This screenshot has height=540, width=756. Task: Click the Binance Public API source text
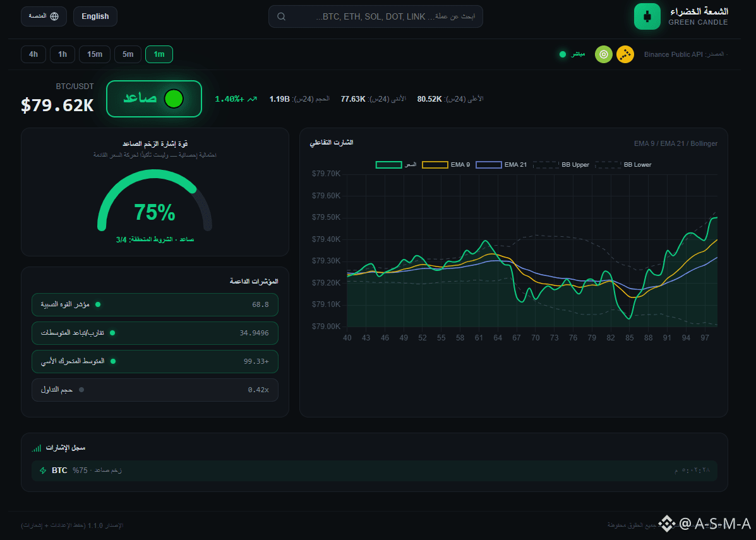pyautogui.click(x=673, y=54)
